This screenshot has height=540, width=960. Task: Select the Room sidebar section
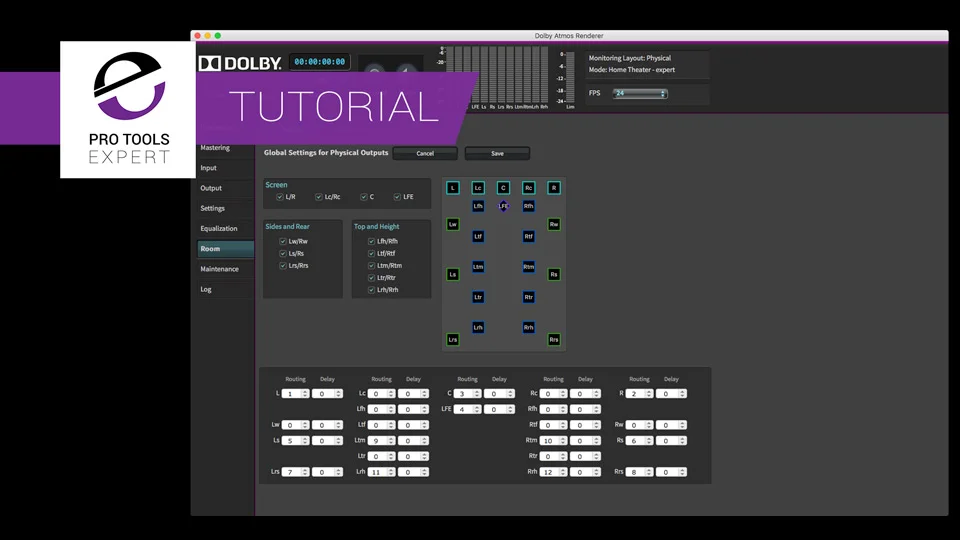click(225, 249)
